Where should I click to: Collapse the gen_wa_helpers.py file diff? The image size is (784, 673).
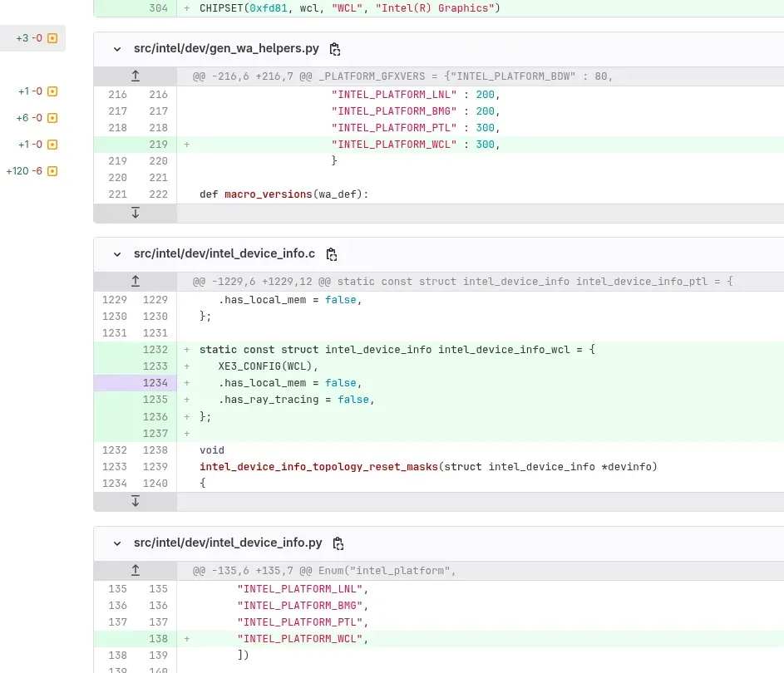pos(117,49)
